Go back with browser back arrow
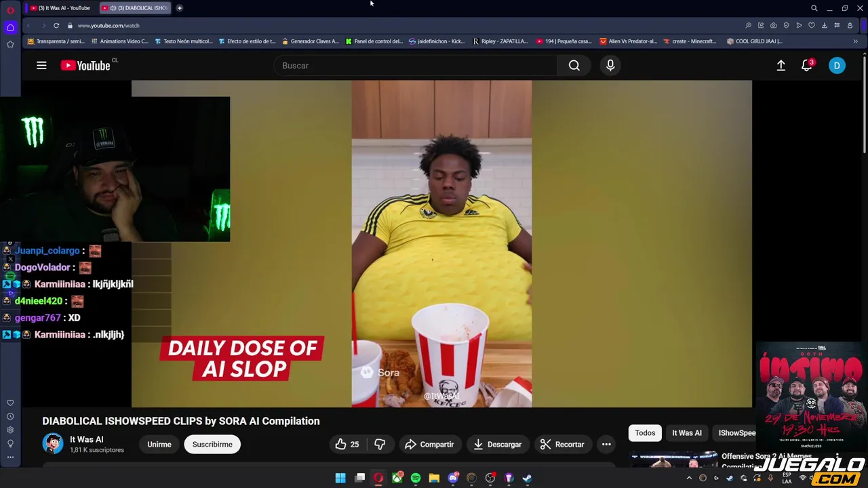868x488 pixels. [28, 26]
